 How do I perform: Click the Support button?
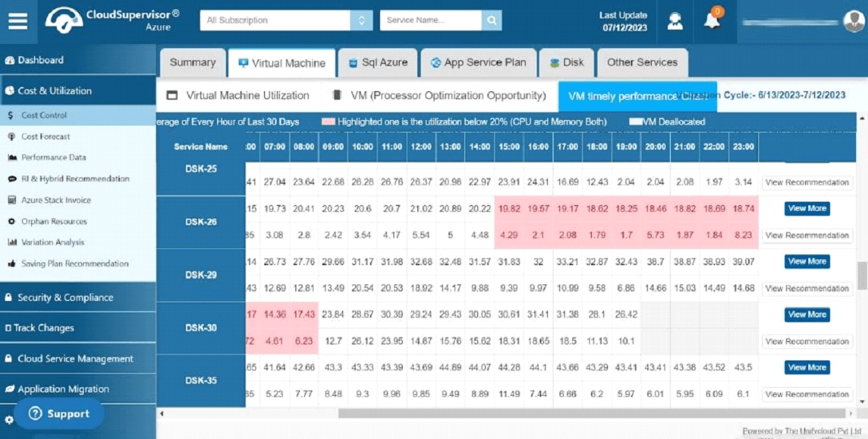pos(59,414)
